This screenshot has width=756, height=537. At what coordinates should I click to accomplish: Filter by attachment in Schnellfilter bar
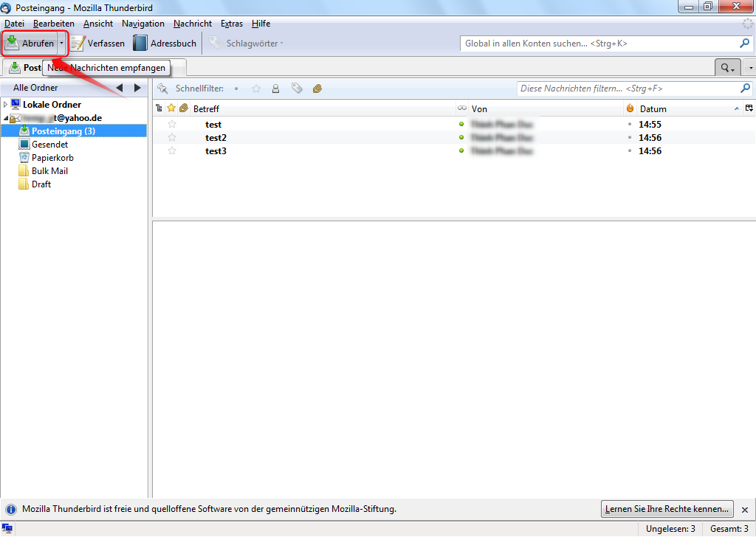[x=317, y=89]
